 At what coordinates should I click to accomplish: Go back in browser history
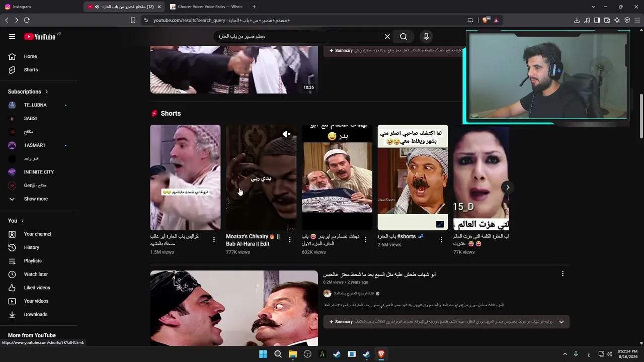(7, 20)
